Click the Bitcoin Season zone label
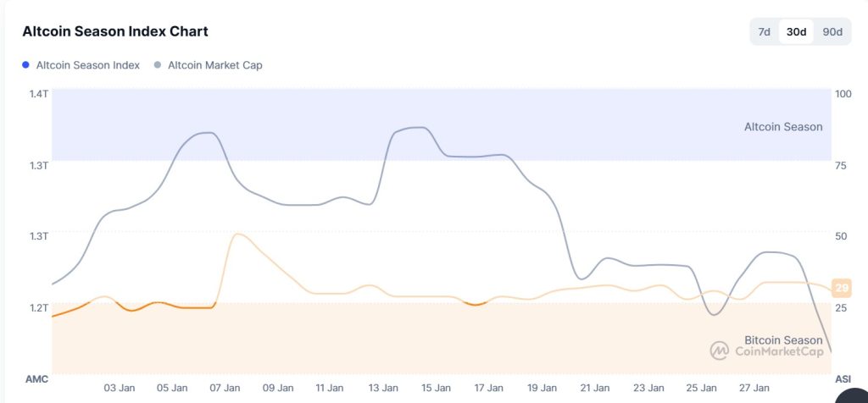Image resolution: width=868 pixels, height=403 pixels. click(783, 340)
